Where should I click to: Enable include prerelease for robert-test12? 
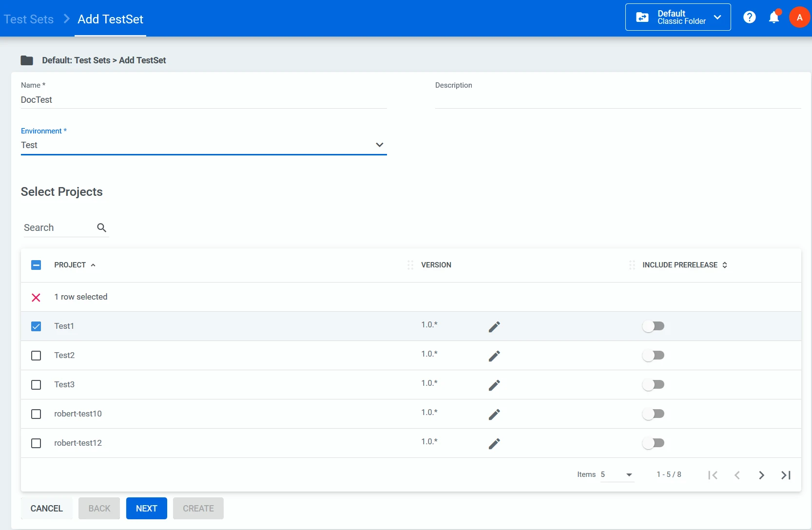tap(653, 443)
